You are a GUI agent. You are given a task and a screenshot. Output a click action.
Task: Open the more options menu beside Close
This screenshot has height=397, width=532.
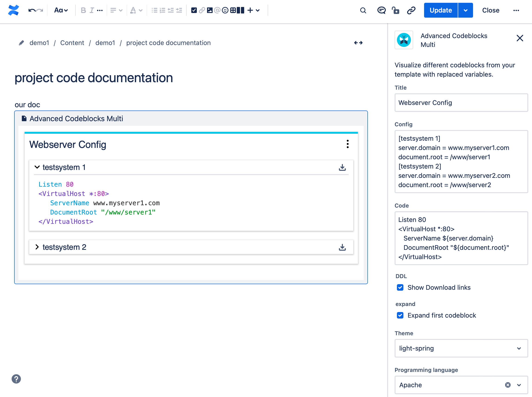[516, 10]
